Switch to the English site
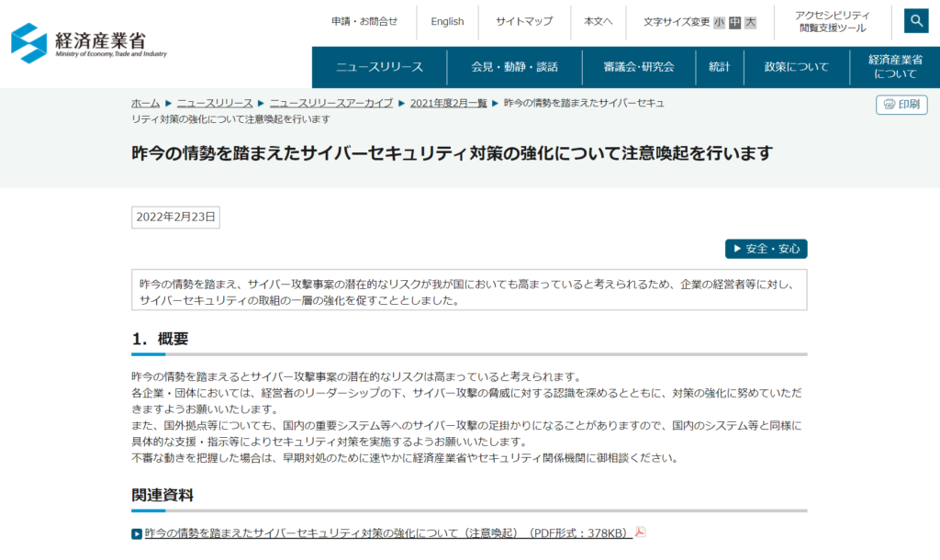 click(447, 22)
